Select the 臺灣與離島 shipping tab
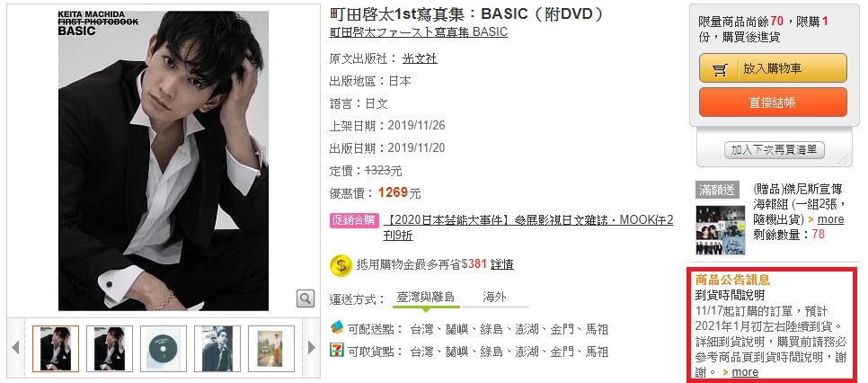868x383 pixels. (x=426, y=297)
